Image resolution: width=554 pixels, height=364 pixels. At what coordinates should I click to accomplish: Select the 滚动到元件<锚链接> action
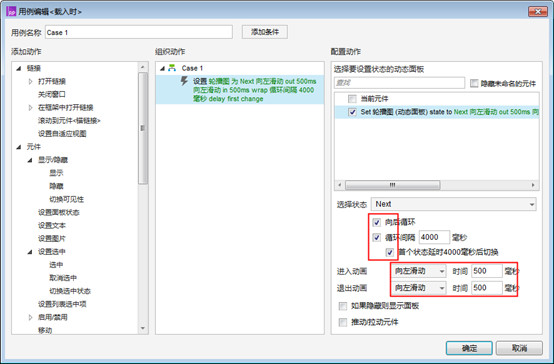tap(69, 121)
